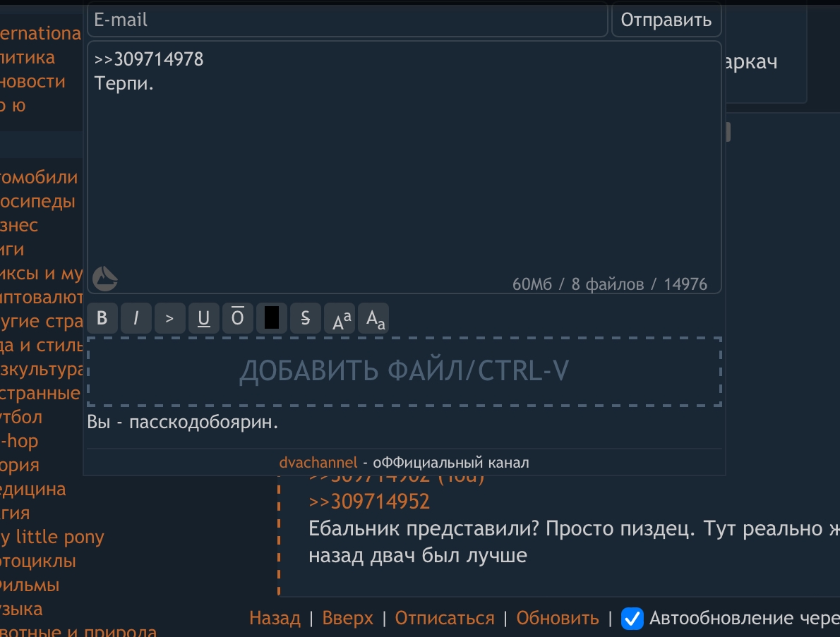Open the медицина board in sidebar

tap(32, 490)
